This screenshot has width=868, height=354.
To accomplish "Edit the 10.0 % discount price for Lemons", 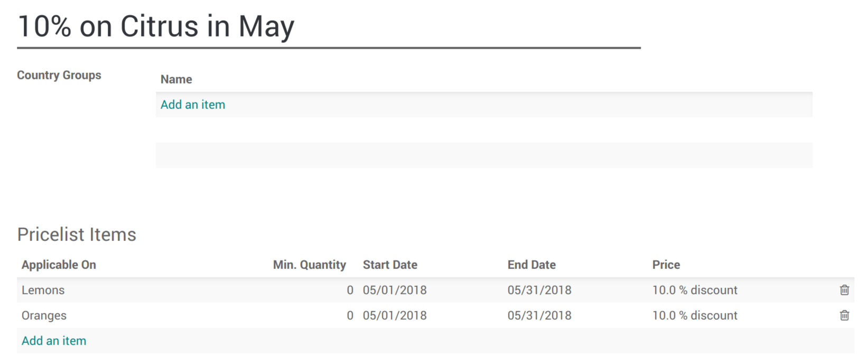I will click(x=695, y=290).
